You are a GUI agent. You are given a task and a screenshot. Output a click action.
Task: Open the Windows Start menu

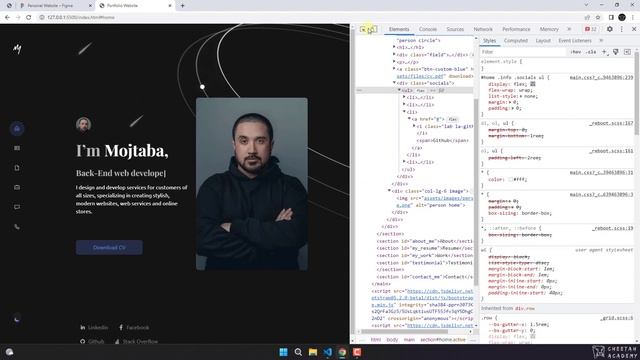pos(283,352)
